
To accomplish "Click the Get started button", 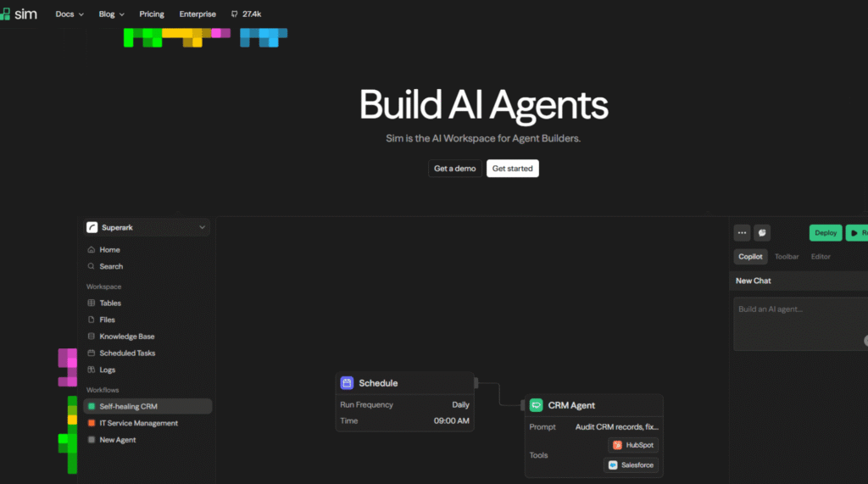I will coord(512,169).
